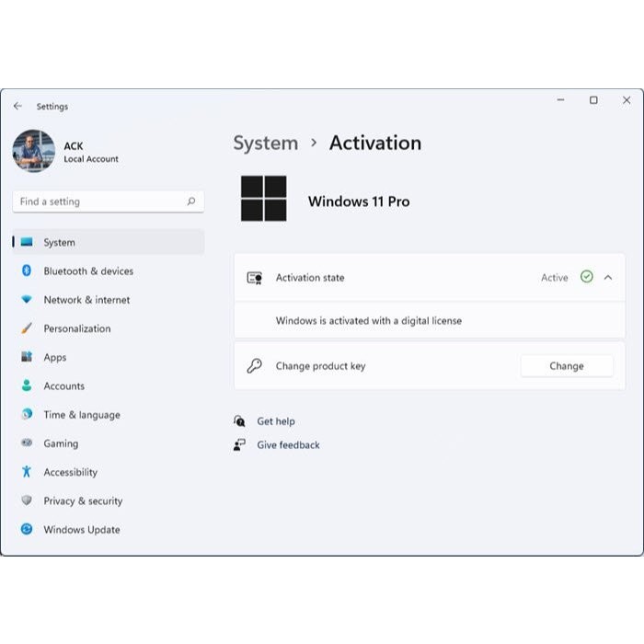Open the ACK user profile picture

pyautogui.click(x=34, y=151)
